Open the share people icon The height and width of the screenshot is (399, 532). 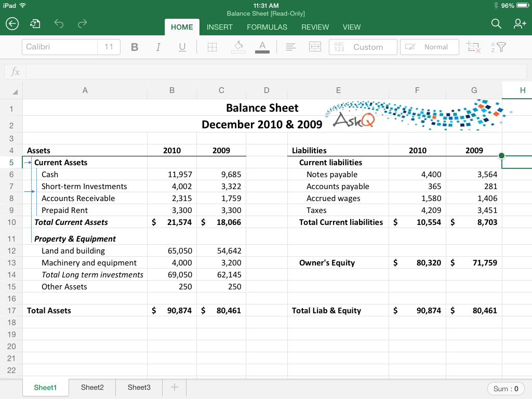[519, 24]
